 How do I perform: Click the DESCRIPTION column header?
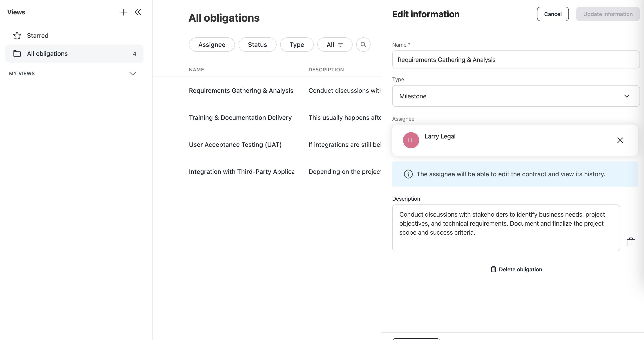click(x=326, y=70)
